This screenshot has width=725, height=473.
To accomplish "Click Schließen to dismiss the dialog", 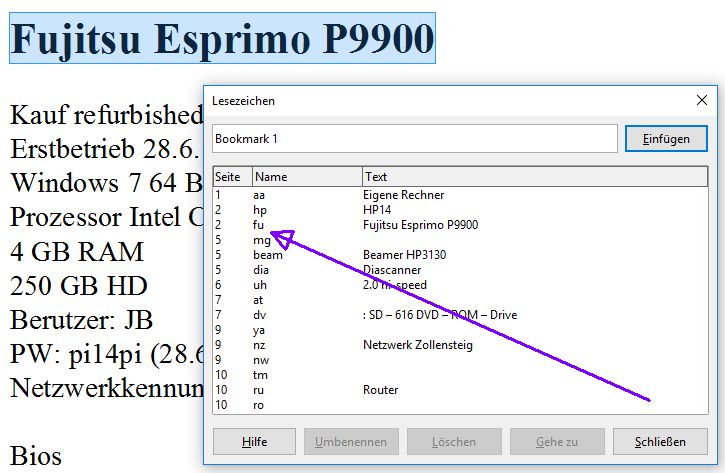I will (x=660, y=442).
